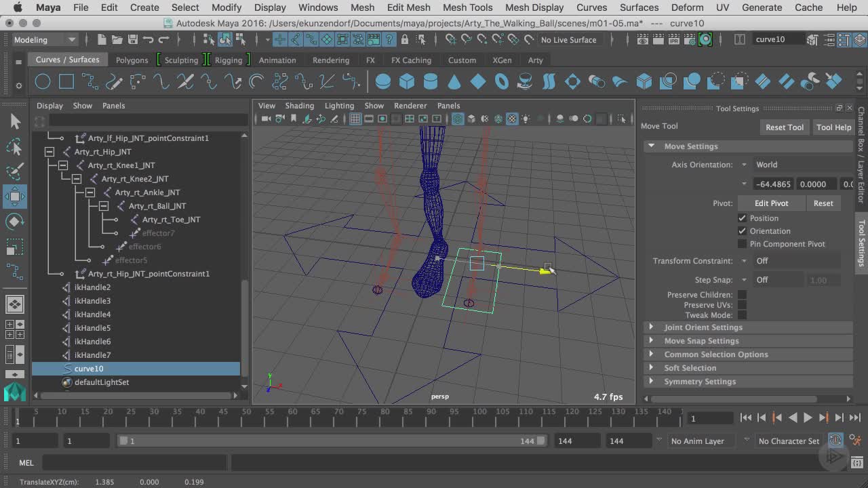Screen dimensions: 868x488
Task: Click the go to start of playback button
Action: 745,418
